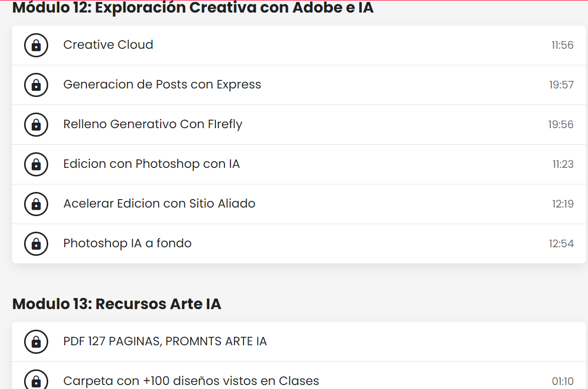Screen dimensions: 588x389
Task: Click the lock icon beside Creative Cloud
Action: 36,45
